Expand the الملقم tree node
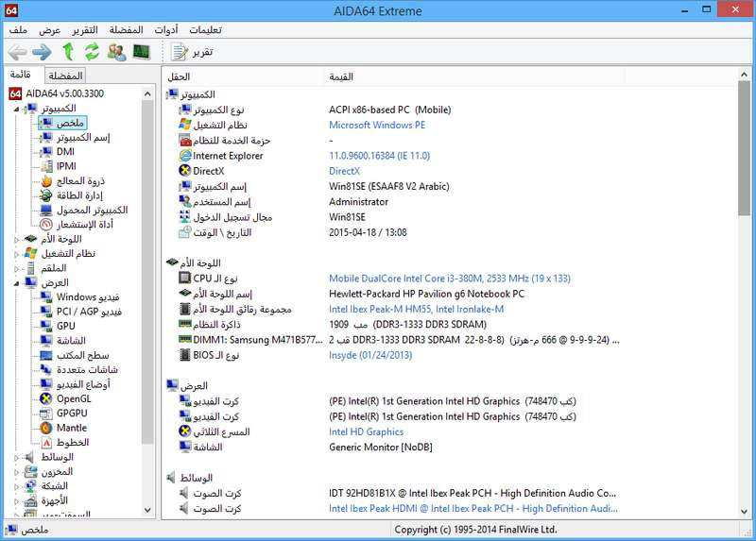 click(16, 268)
